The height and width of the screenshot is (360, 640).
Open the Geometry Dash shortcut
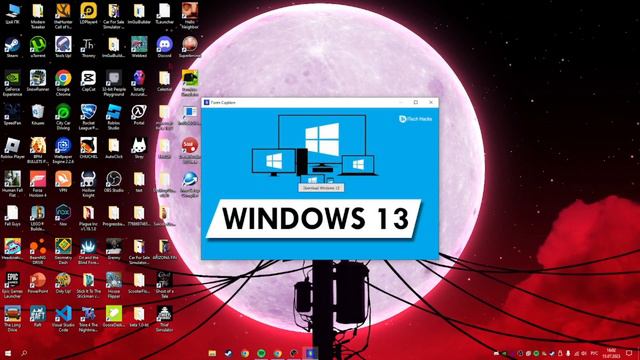tap(63, 251)
